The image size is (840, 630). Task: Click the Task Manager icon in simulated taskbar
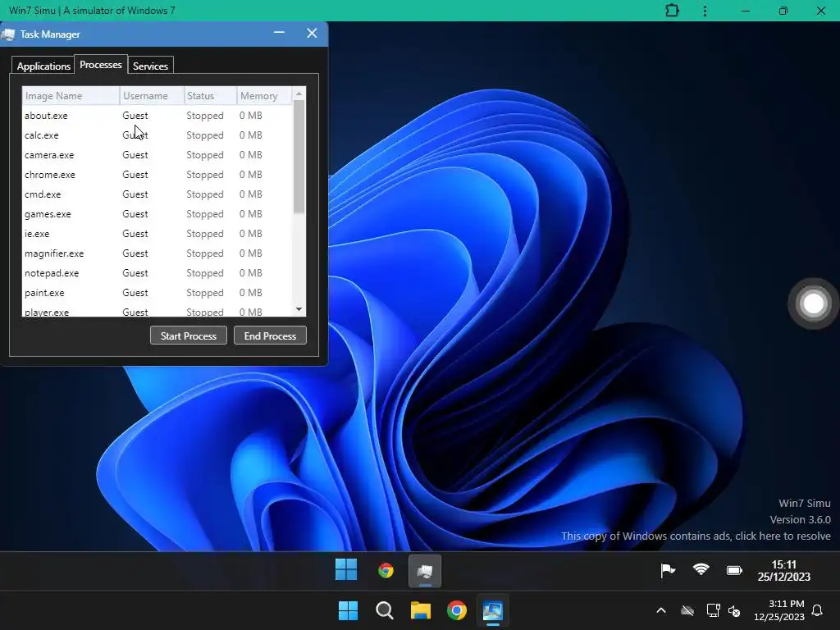click(x=425, y=571)
